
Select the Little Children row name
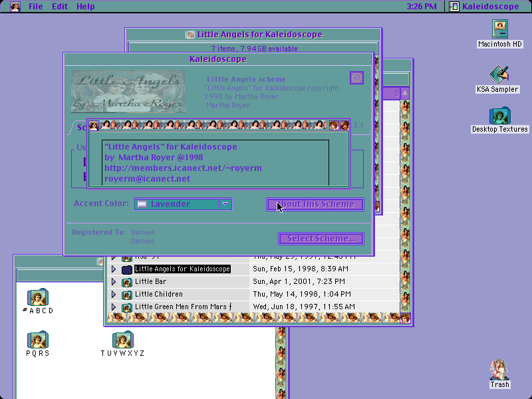click(158, 294)
